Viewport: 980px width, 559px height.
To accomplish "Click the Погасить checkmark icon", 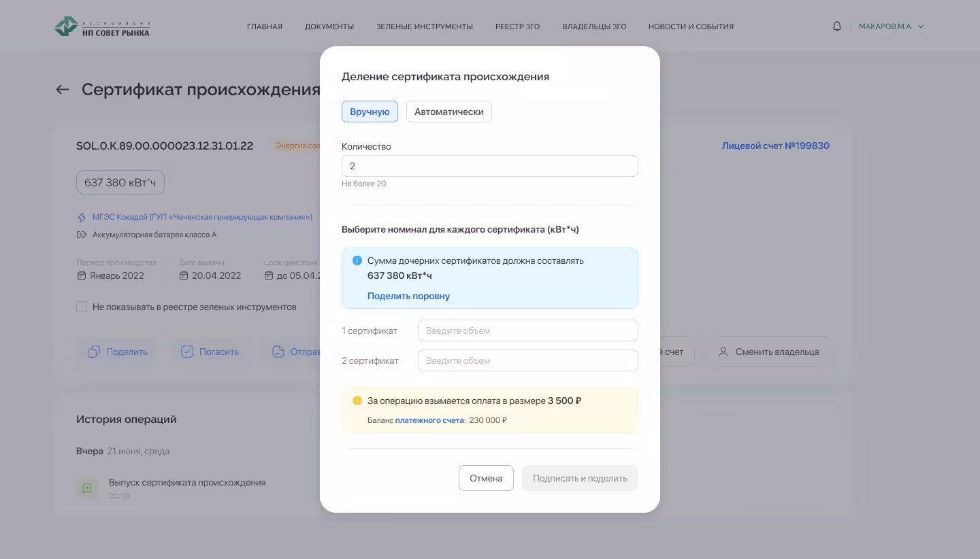I will [187, 352].
